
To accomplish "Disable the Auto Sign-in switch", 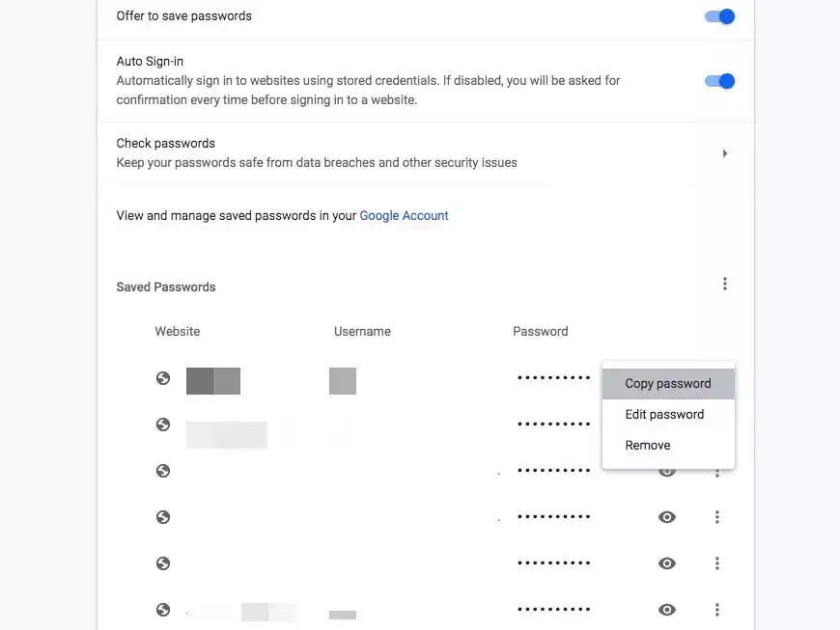I will (x=720, y=81).
